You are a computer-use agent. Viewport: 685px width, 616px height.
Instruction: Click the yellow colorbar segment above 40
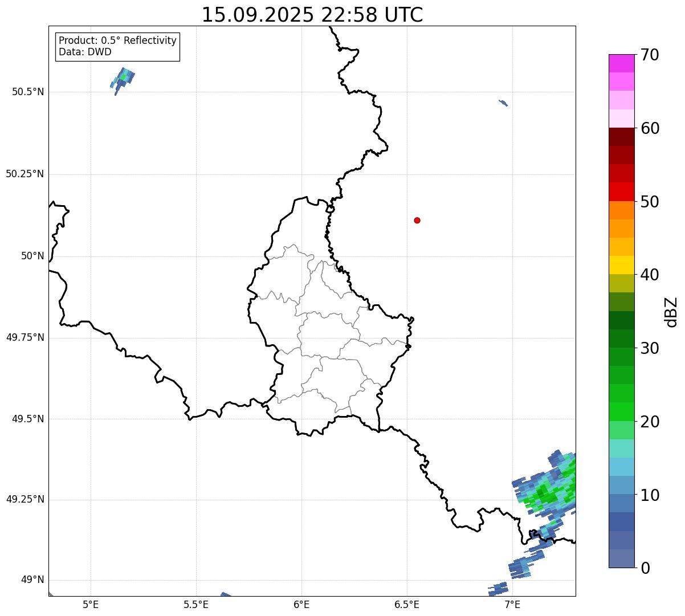pyautogui.click(x=622, y=265)
